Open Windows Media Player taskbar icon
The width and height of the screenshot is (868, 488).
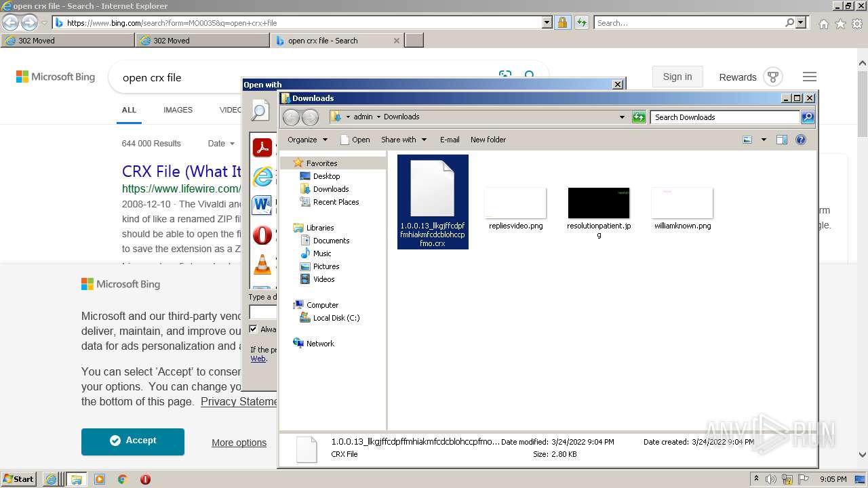click(x=100, y=479)
